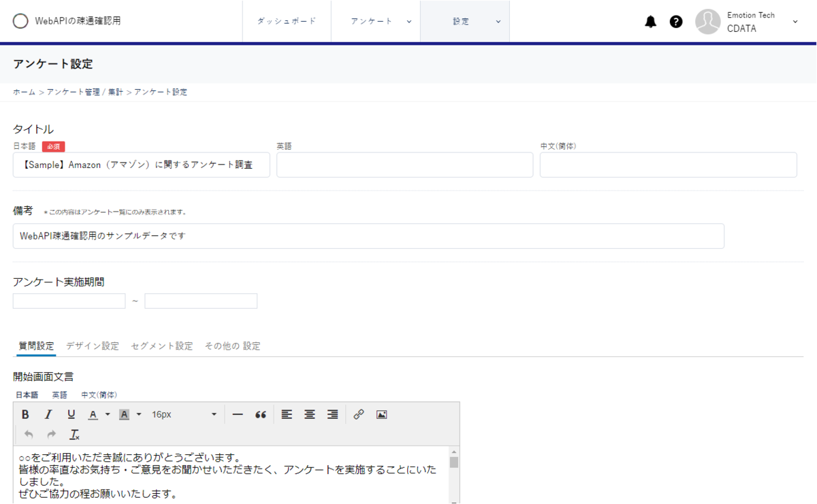Screen dimensions: 817x504
Task: Click the 英語 title input field
Action: tap(404, 165)
